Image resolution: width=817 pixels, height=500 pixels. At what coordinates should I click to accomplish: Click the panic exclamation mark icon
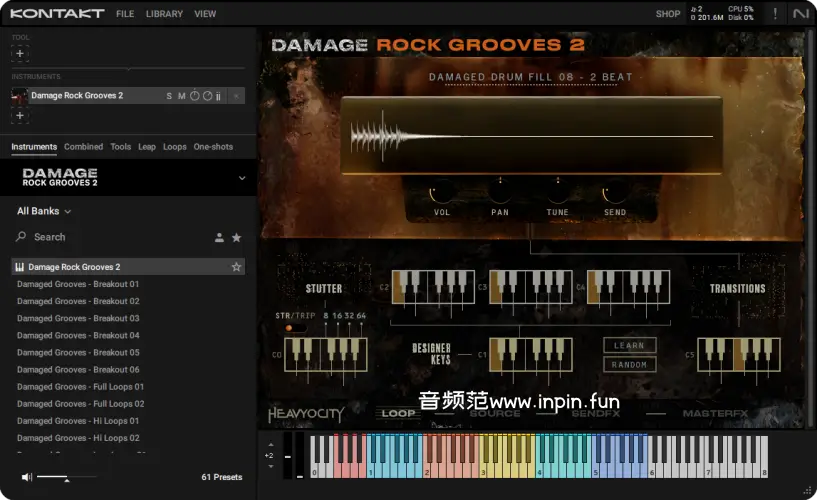(775, 14)
